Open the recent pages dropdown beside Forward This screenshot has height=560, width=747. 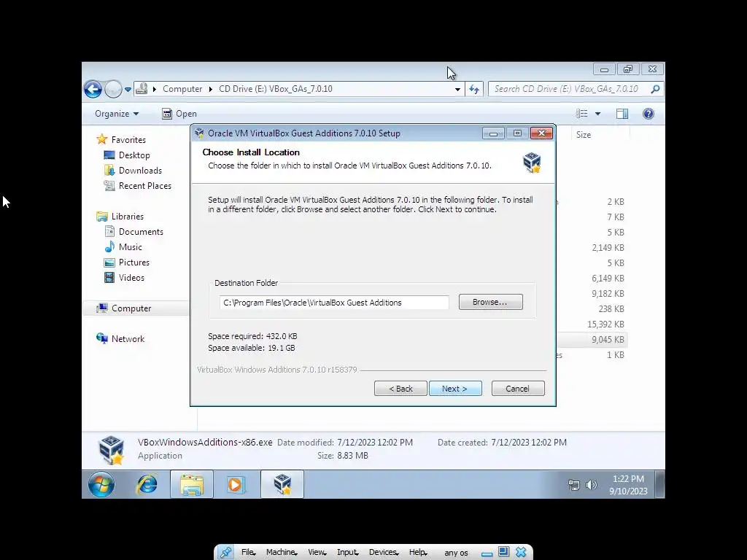(128, 89)
